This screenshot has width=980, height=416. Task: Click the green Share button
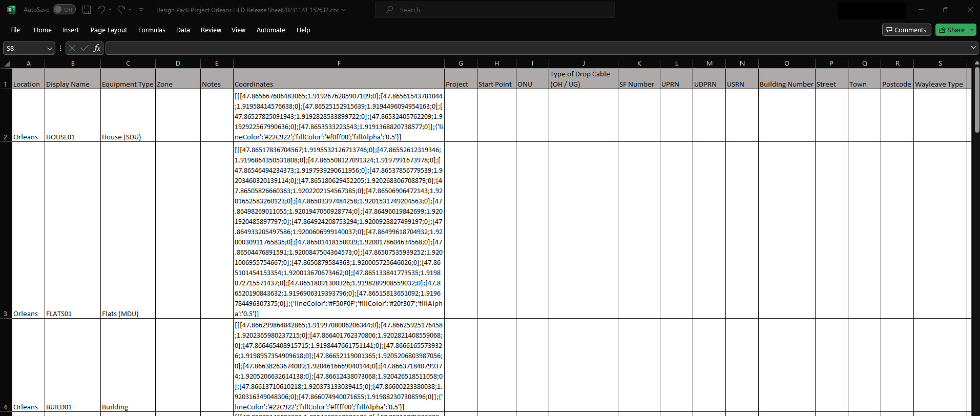952,30
